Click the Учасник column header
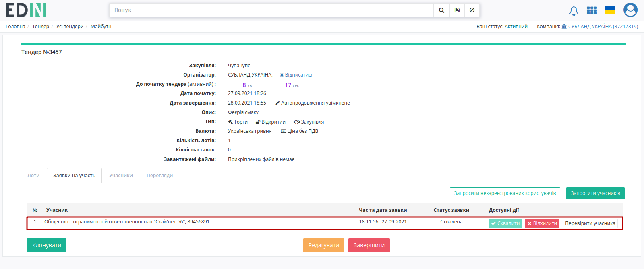This screenshot has height=269, width=644. (57, 210)
